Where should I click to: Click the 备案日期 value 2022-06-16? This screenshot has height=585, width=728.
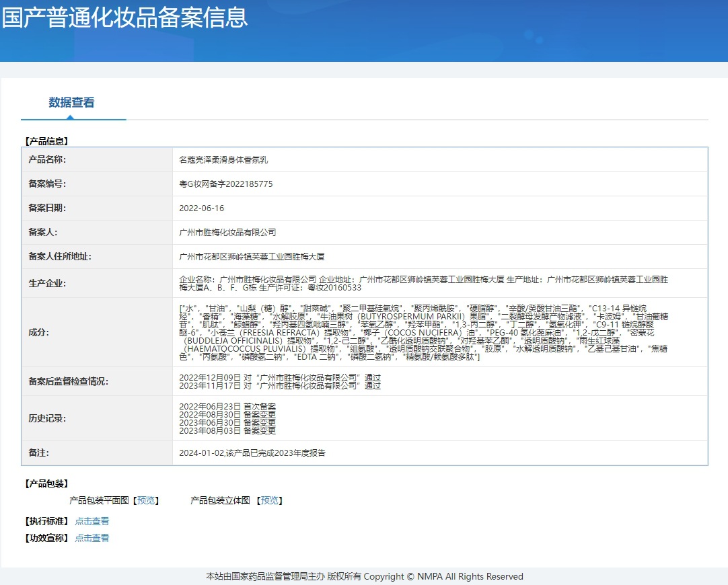coord(201,208)
